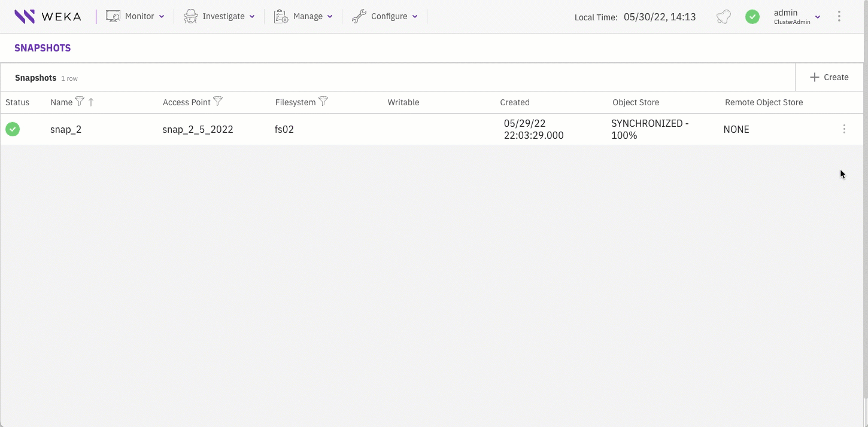Image resolution: width=868 pixels, height=427 pixels.
Task: Open the row actions kebab menu for snap_2
Action: click(844, 129)
